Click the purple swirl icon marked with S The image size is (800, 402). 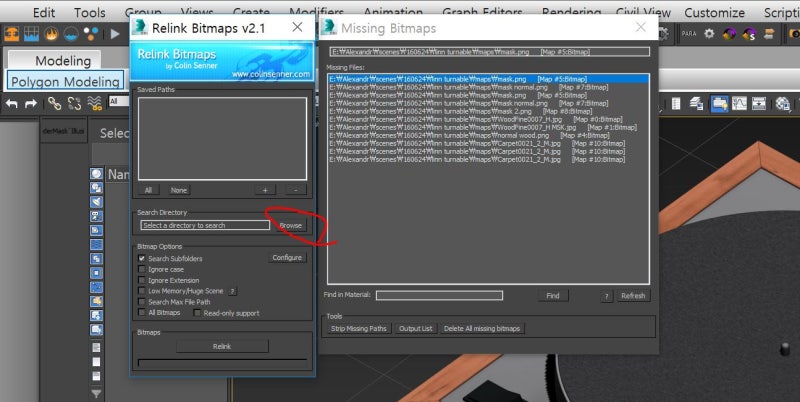click(749, 34)
